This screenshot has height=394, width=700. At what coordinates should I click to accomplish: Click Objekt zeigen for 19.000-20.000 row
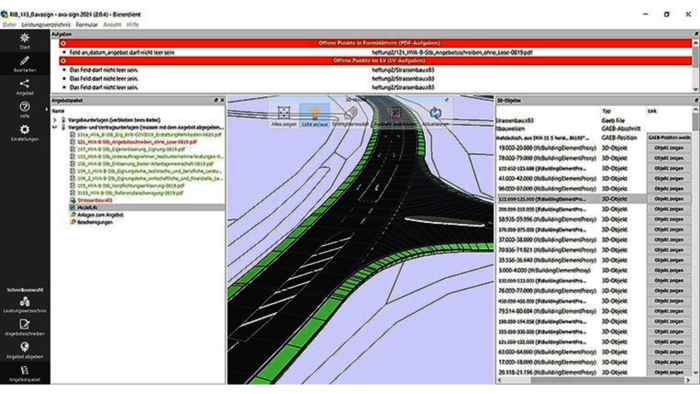coord(669,148)
